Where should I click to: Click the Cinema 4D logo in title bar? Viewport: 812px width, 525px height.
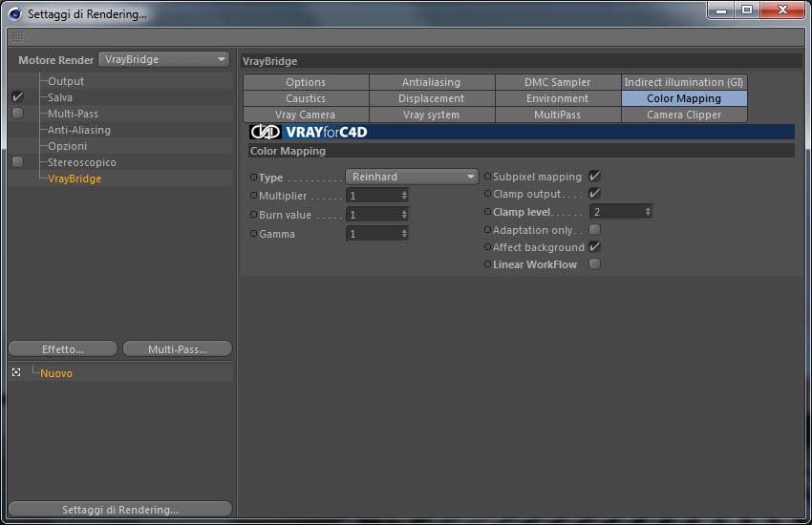15,14
